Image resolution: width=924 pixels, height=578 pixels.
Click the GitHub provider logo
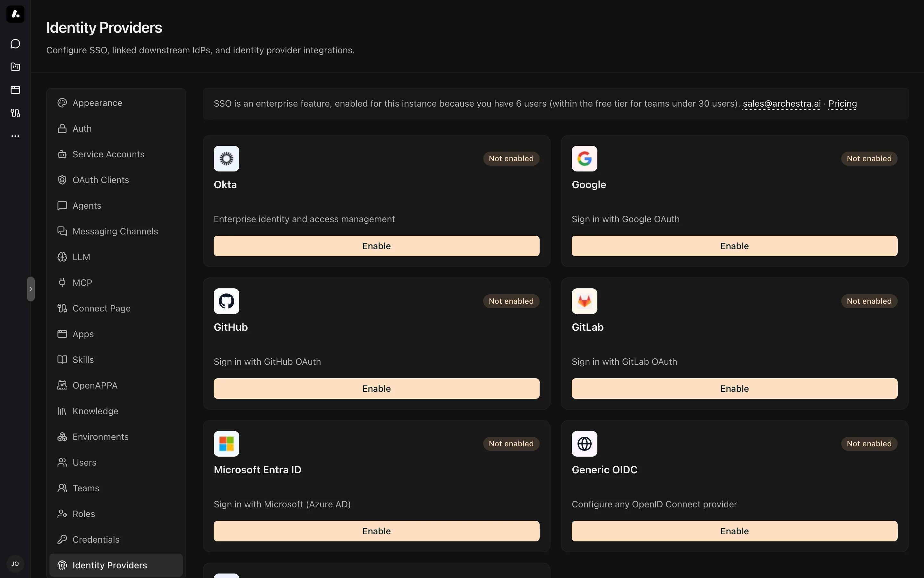pyautogui.click(x=227, y=301)
